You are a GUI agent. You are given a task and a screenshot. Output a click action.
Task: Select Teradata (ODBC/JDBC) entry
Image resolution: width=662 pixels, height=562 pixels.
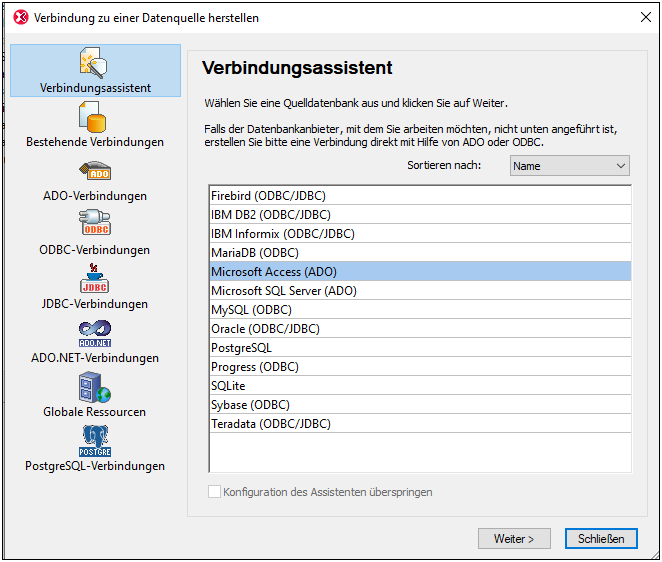(421, 424)
